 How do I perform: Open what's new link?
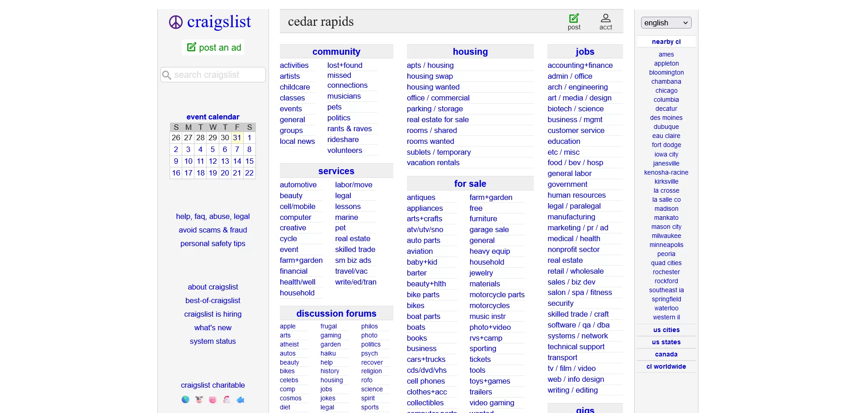point(213,328)
